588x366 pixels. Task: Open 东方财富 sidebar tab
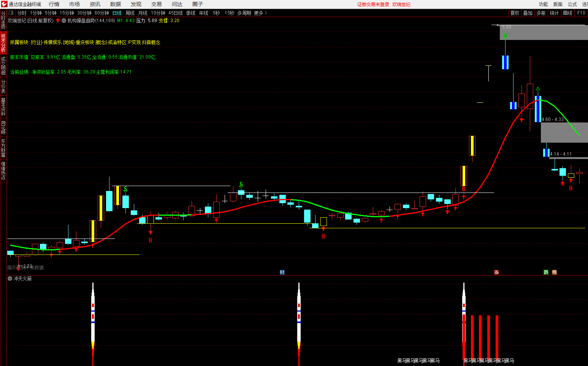[3, 148]
